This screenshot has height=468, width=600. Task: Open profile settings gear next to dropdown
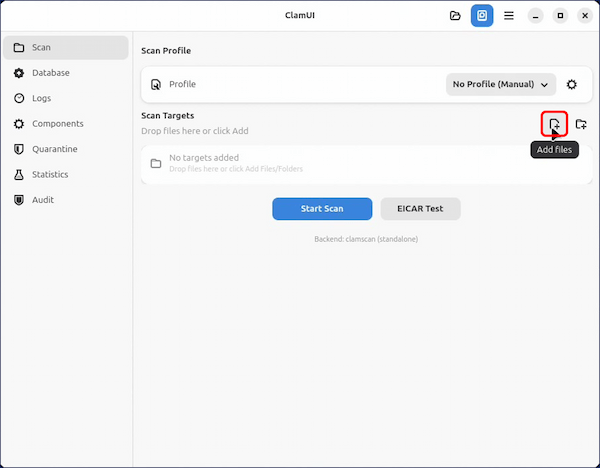(x=572, y=84)
